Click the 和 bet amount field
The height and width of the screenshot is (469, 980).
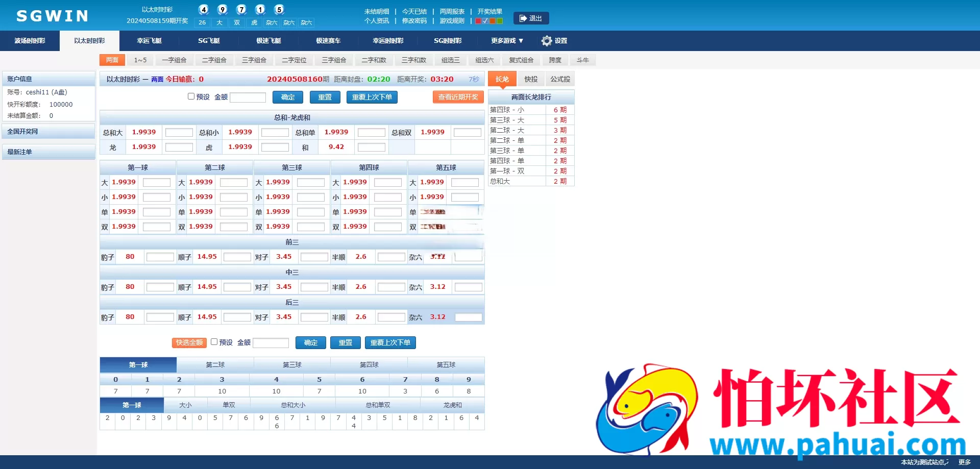pyautogui.click(x=372, y=147)
